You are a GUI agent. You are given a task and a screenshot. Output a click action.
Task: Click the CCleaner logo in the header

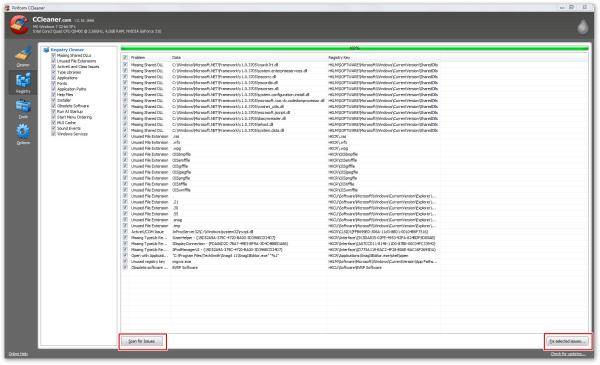tap(19, 25)
